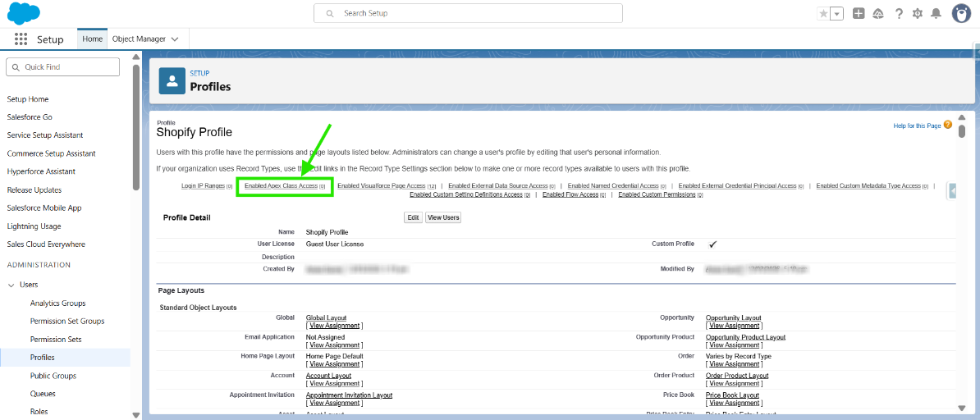Click View Assignment under Home Page Default
The image size is (980, 420).
(x=334, y=363)
